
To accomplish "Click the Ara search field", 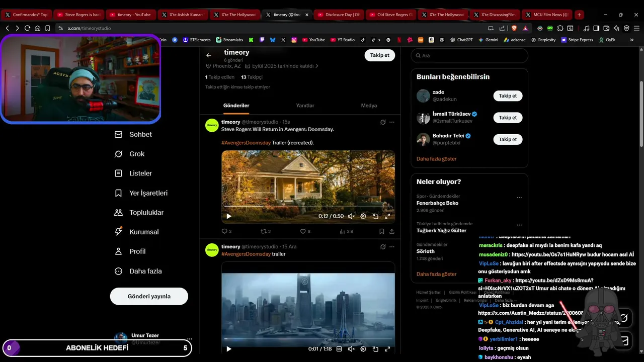I will 469,56.
